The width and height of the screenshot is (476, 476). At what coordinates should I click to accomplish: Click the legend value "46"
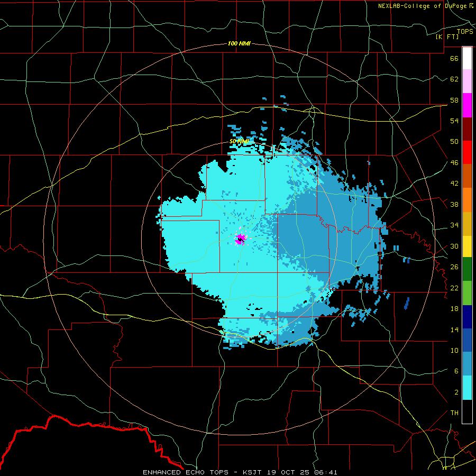pyautogui.click(x=454, y=163)
